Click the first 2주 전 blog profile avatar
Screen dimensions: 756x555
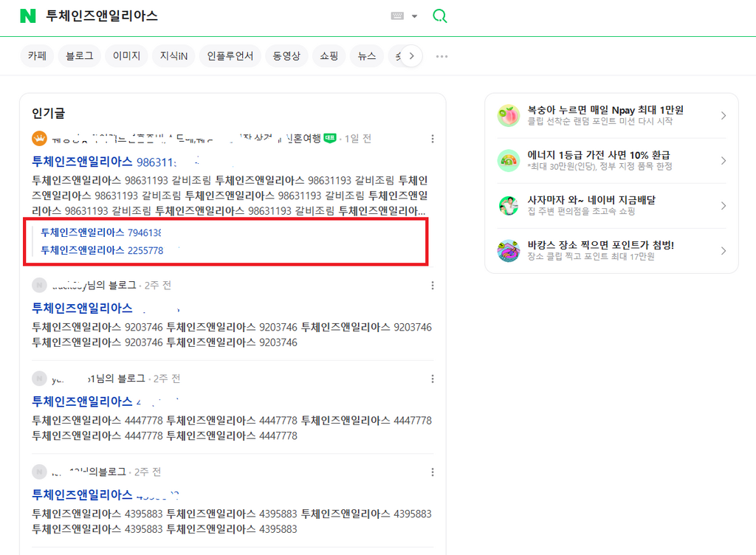pos(40,285)
